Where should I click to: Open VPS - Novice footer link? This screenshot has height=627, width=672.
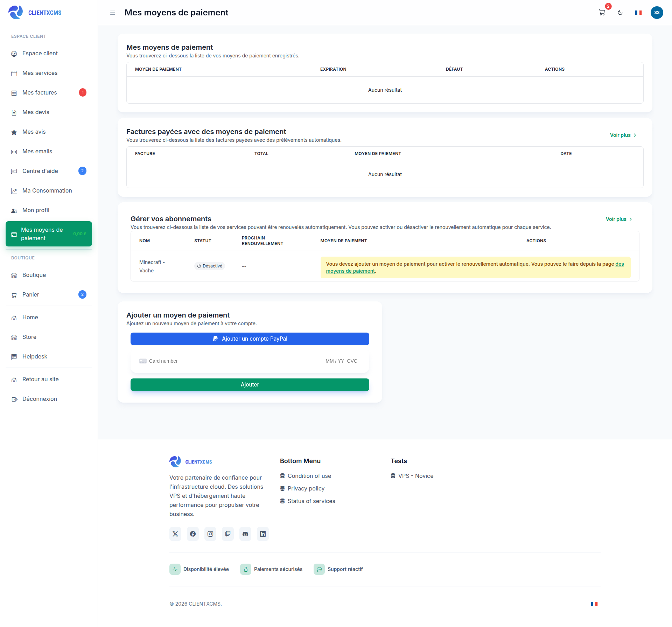412,476
